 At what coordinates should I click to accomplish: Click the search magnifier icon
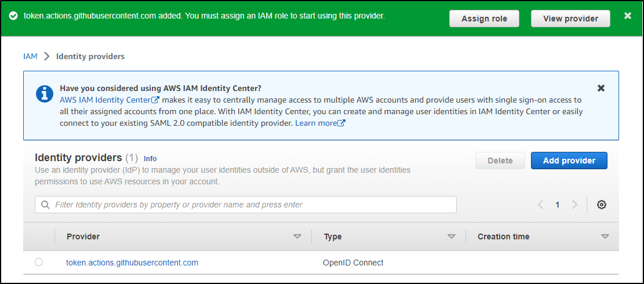[x=45, y=205]
